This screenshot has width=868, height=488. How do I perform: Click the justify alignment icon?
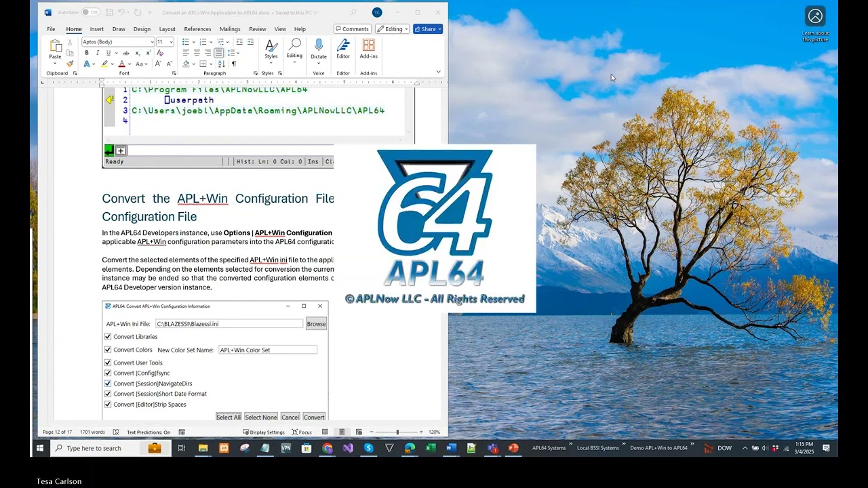tap(218, 53)
